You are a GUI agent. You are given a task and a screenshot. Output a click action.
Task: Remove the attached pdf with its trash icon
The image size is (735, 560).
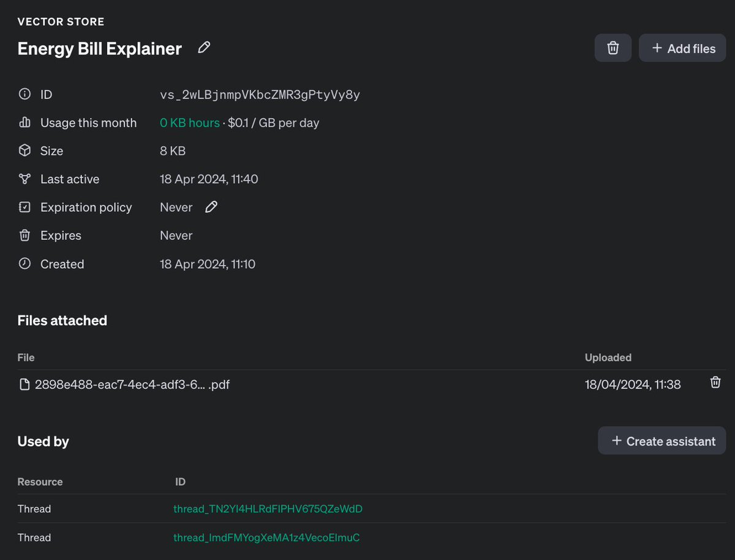coord(715,383)
